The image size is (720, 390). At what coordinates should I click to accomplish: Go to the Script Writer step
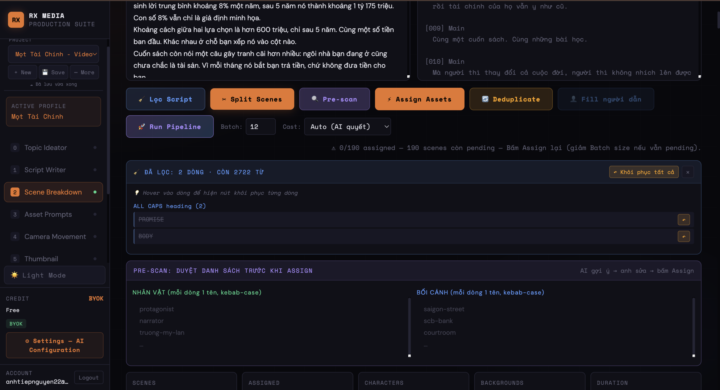(53, 170)
